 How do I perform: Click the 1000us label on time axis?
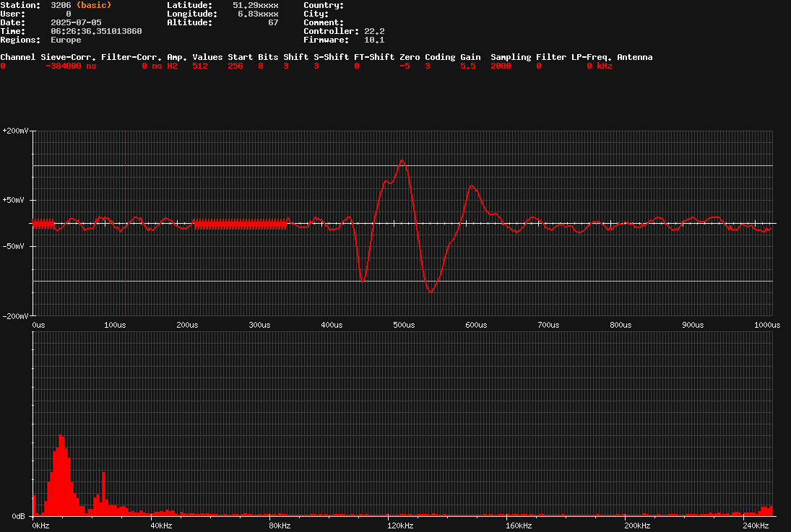coord(767,325)
